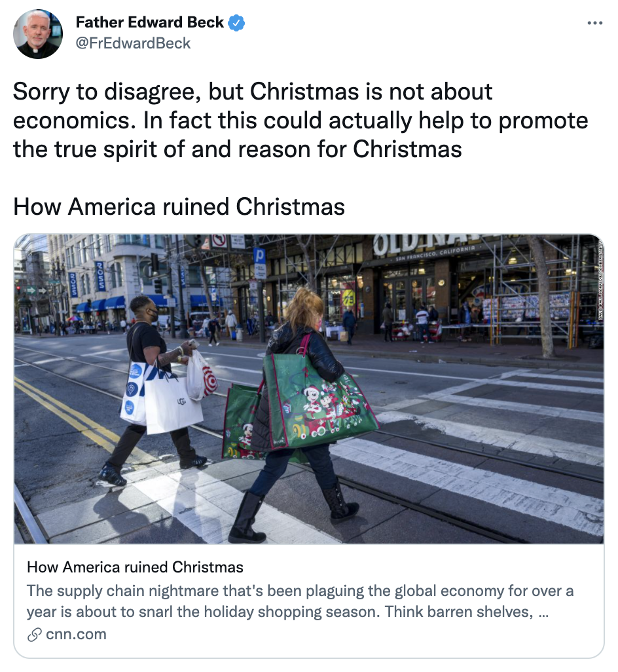
Task: Click the white UGG shopping bag in photo
Action: pos(173,403)
